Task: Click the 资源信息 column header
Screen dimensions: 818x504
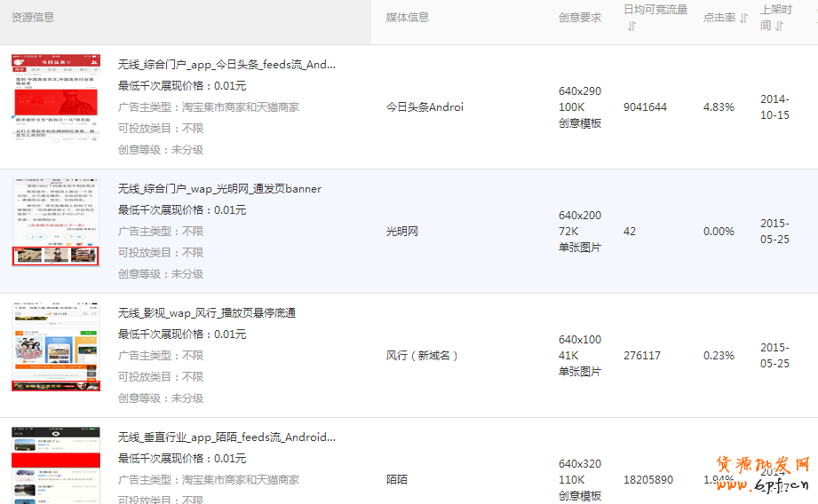Action: (33, 18)
